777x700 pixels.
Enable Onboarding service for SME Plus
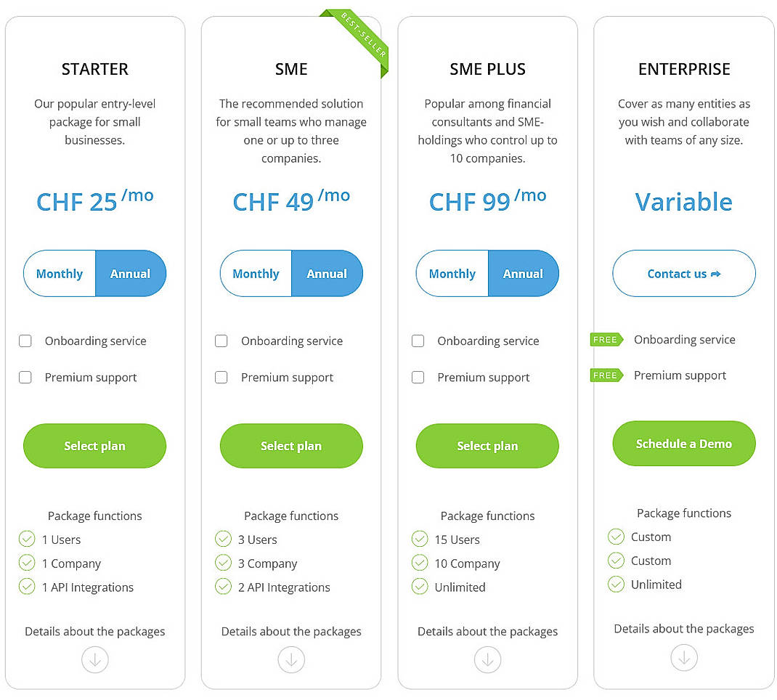[418, 341]
